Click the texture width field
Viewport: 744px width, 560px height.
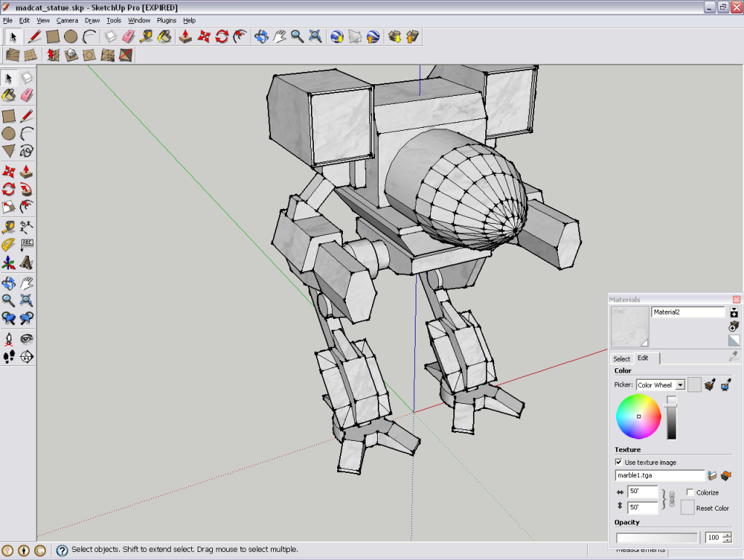pos(642,491)
